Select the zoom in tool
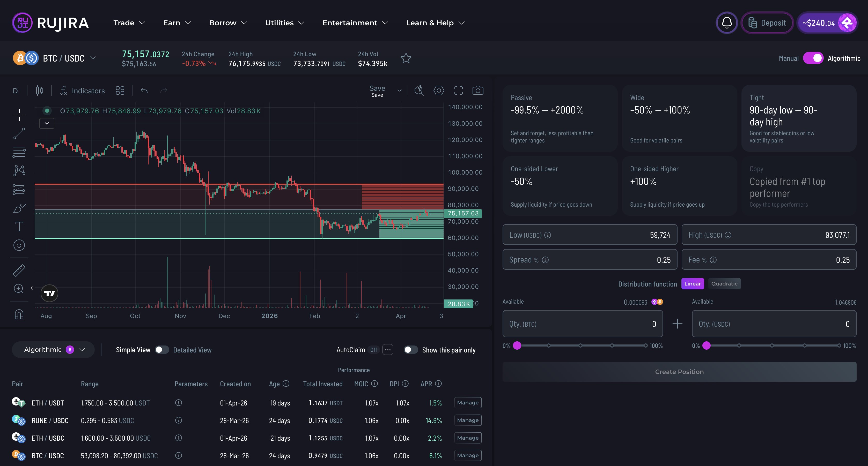 [19, 289]
